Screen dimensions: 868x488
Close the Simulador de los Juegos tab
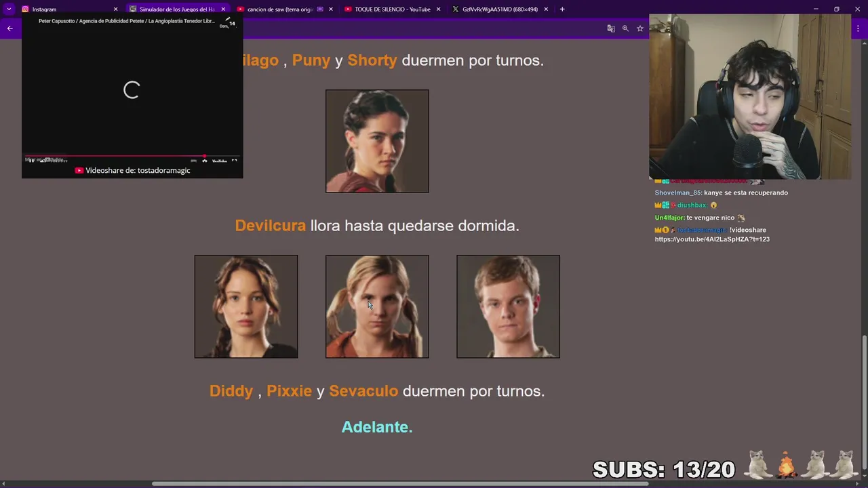pos(223,9)
